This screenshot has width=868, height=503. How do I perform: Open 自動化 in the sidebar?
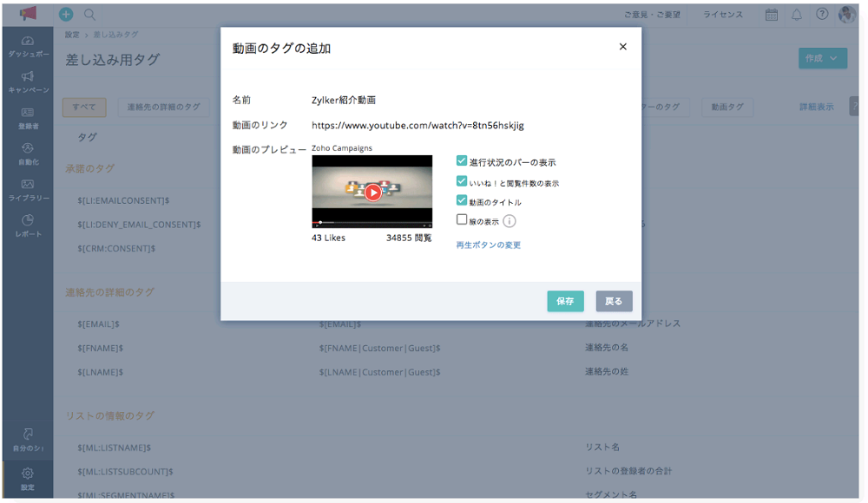pyautogui.click(x=28, y=154)
